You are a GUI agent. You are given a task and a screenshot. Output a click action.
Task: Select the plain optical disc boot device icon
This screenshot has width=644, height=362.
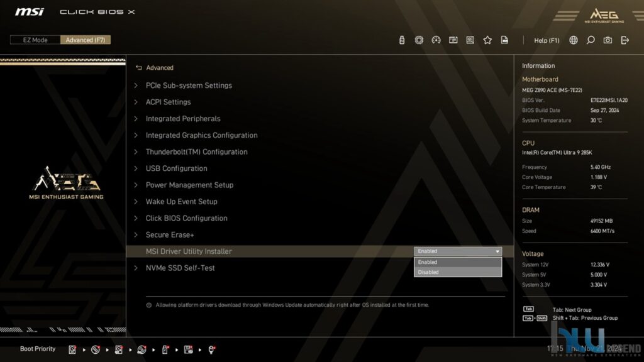pyautogui.click(x=96, y=349)
